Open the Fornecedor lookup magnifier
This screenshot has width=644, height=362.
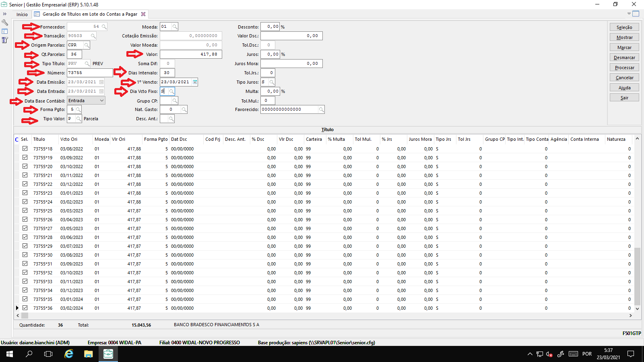[104, 27]
